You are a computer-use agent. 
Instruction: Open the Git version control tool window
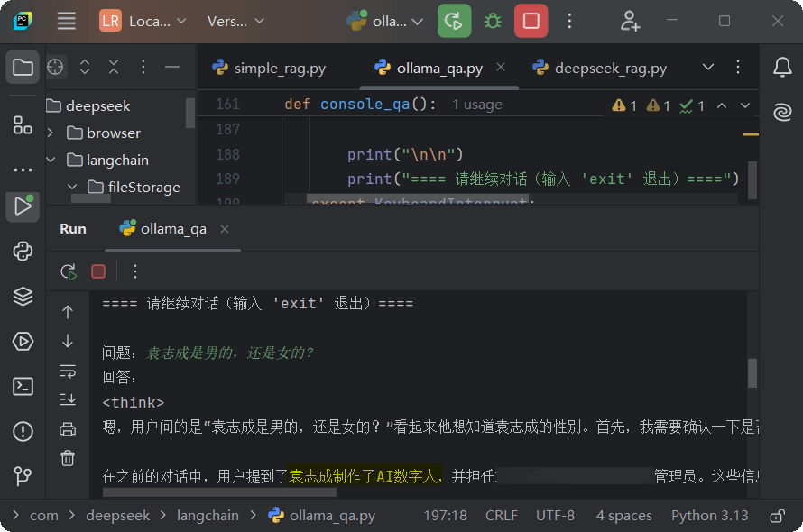tap(23, 475)
